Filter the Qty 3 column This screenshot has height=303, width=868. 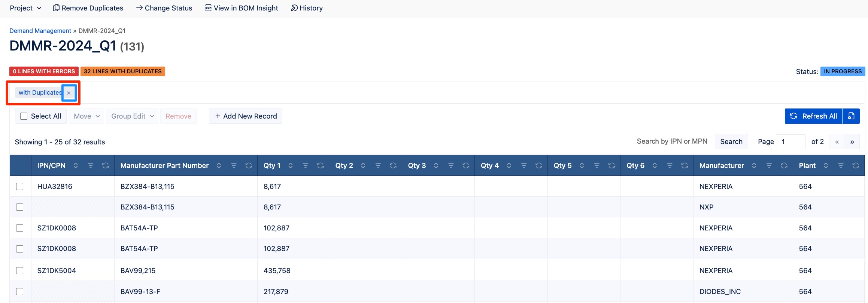click(x=451, y=165)
